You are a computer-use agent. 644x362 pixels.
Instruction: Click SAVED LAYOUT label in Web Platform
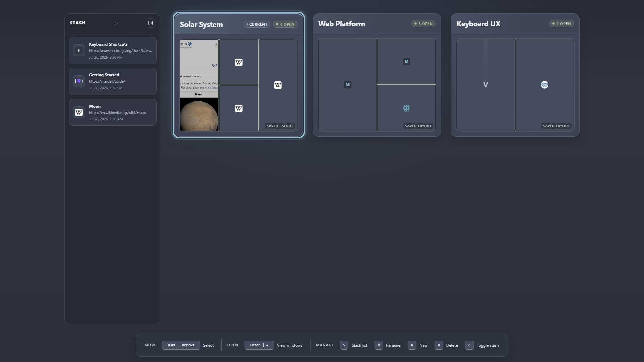(x=418, y=126)
